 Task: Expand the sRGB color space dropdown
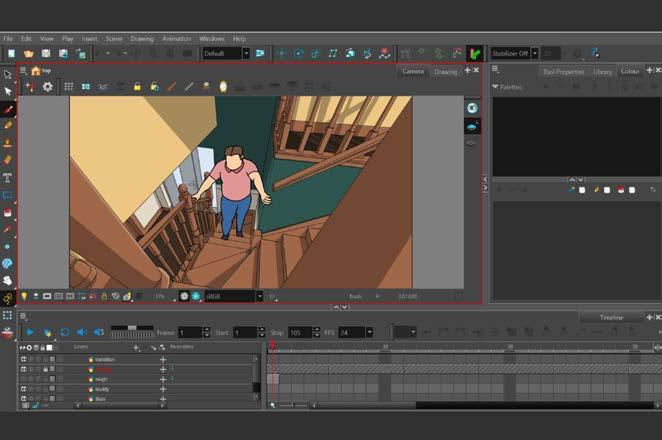click(233, 296)
